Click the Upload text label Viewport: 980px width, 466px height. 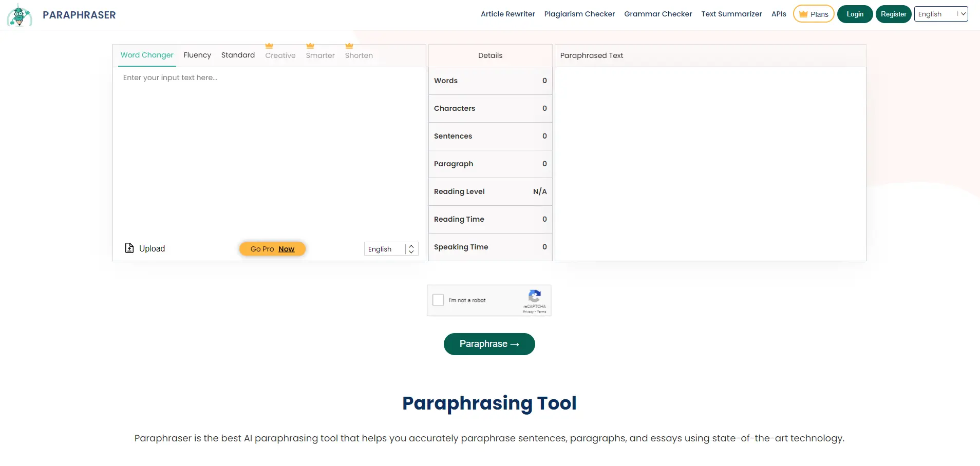pyautogui.click(x=152, y=248)
